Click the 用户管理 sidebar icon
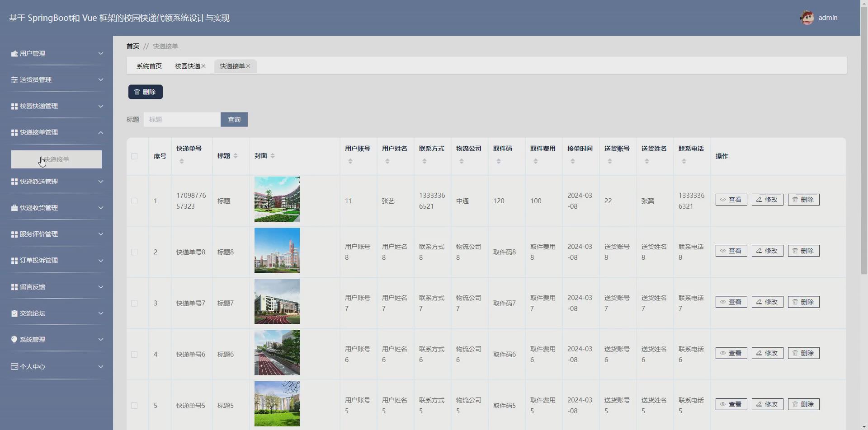Image resolution: width=868 pixels, height=430 pixels. [x=14, y=53]
